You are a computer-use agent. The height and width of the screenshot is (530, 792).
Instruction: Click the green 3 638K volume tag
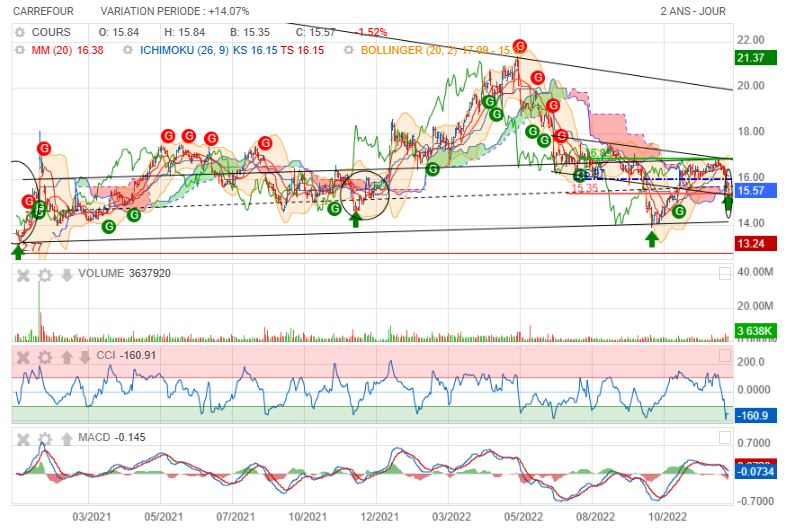756,331
